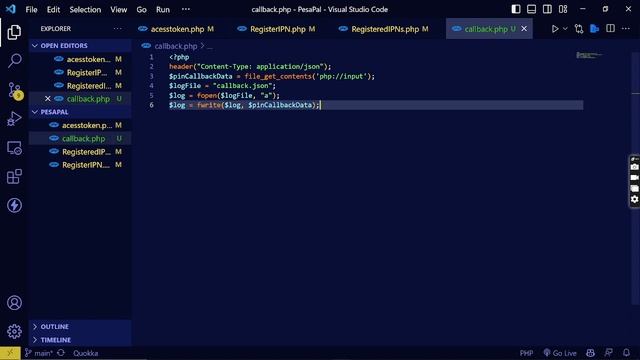This screenshot has width=640, height=360.
Task: Switch to RegisterIPN.php tab
Action: click(278, 29)
